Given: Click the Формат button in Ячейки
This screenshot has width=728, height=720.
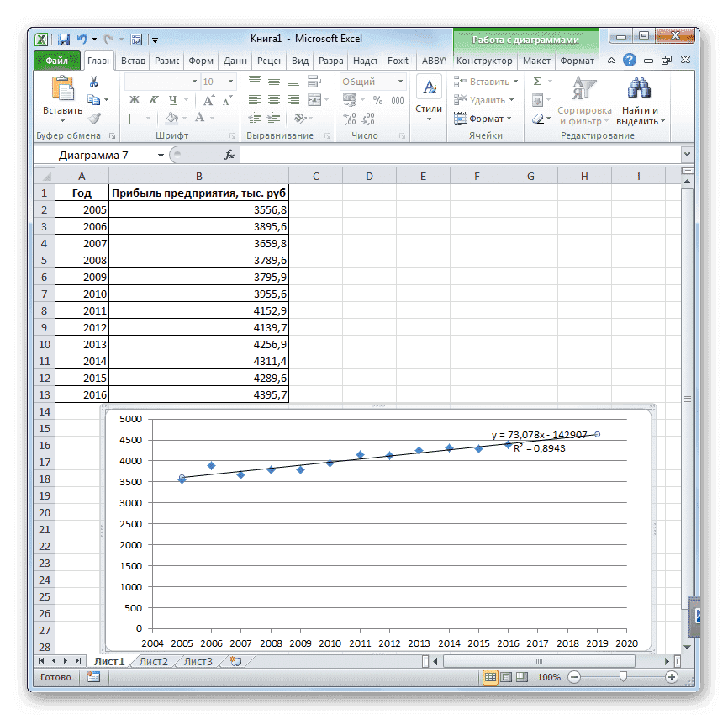Looking at the screenshot, I should (488, 118).
